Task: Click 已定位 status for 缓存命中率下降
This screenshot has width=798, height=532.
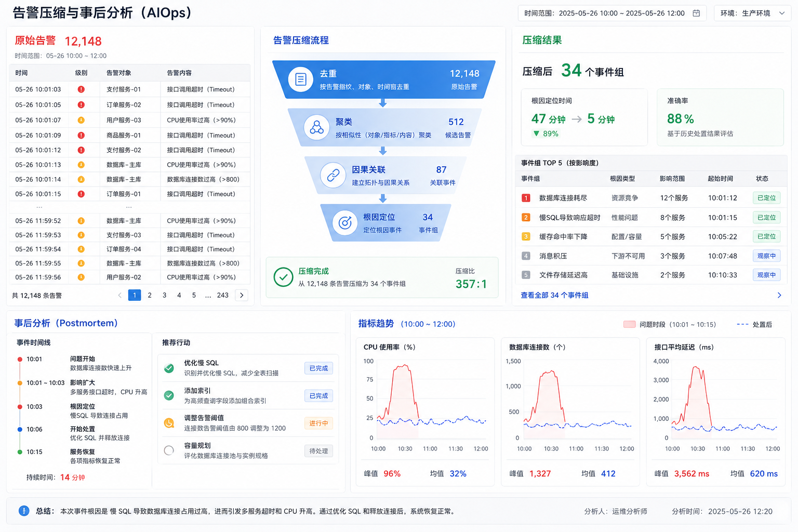Action: click(767, 236)
